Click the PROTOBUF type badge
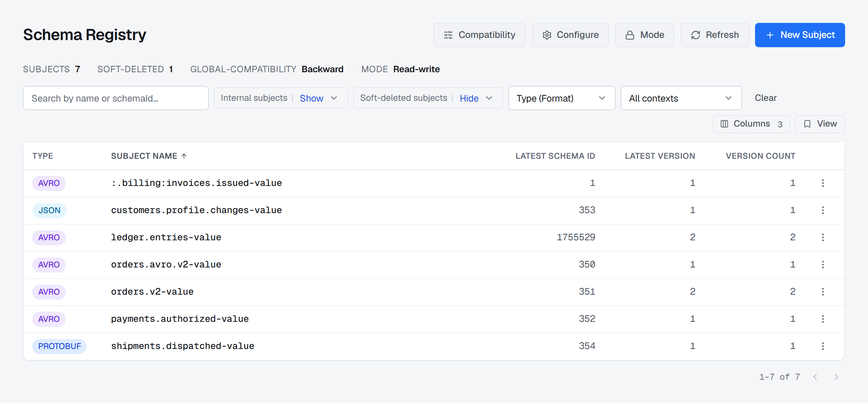Image resolution: width=868 pixels, height=403 pixels. (x=59, y=346)
